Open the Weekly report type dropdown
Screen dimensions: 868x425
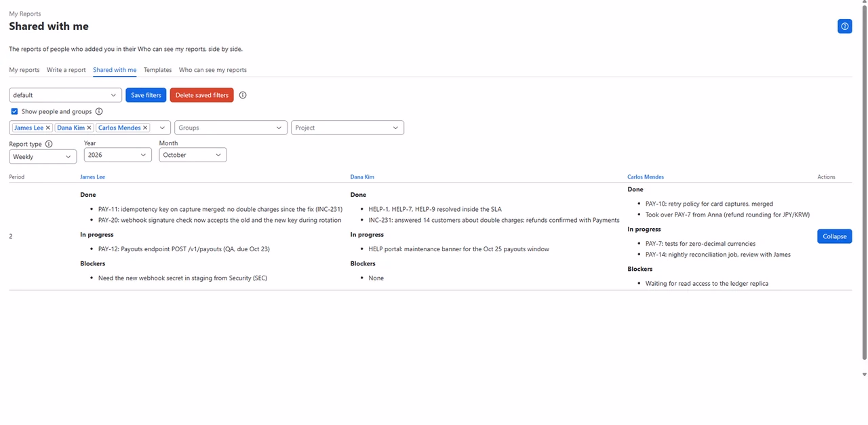pyautogui.click(x=43, y=156)
